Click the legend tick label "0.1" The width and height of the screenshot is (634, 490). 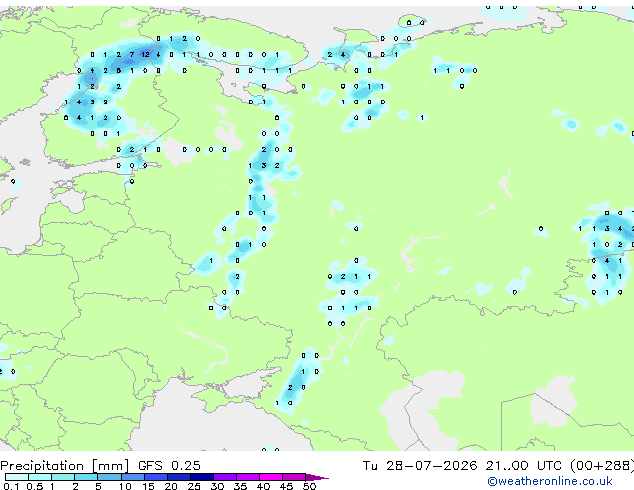[x=11, y=486]
